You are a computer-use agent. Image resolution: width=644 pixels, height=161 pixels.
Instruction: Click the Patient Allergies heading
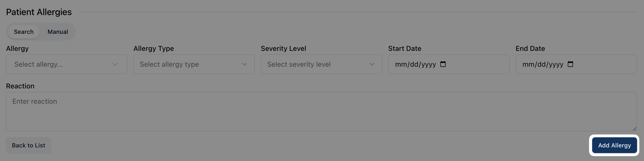point(39,12)
